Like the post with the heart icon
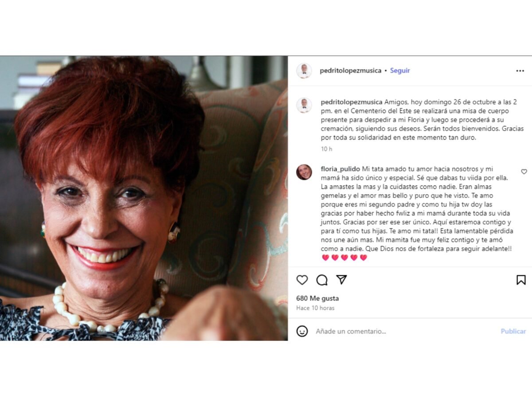The image size is (532, 399). coord(302,280)
